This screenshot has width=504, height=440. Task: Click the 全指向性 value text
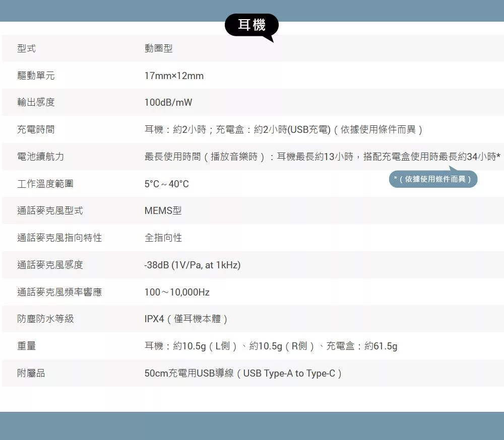(x=163, y=238)
